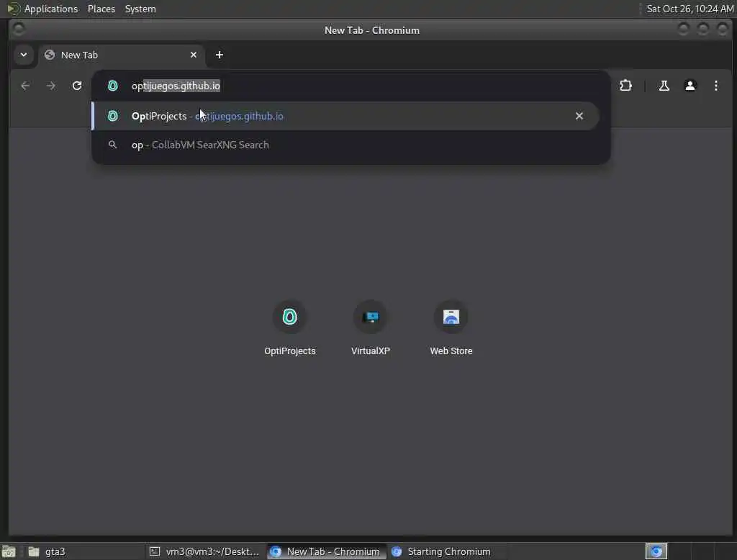737x560 pixels.
Task: Remove the OptiProjects suggestion with X
Action: coord(579,116)
